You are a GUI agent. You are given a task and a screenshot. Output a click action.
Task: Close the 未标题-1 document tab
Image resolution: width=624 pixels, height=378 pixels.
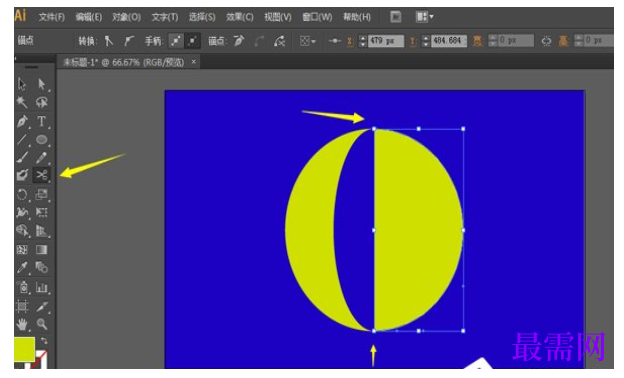pos(193,62)
